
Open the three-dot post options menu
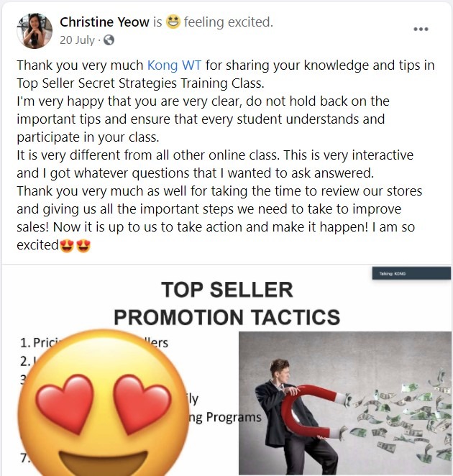(x=421, y=29)
